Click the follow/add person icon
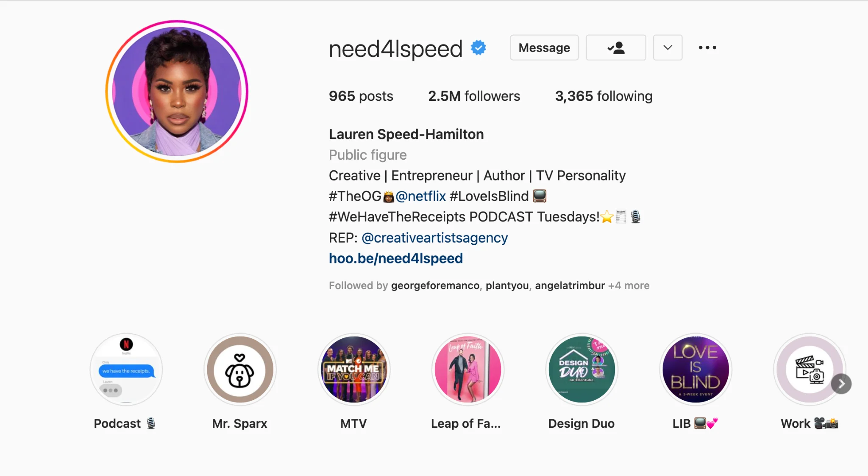 [x=616, y=48]
